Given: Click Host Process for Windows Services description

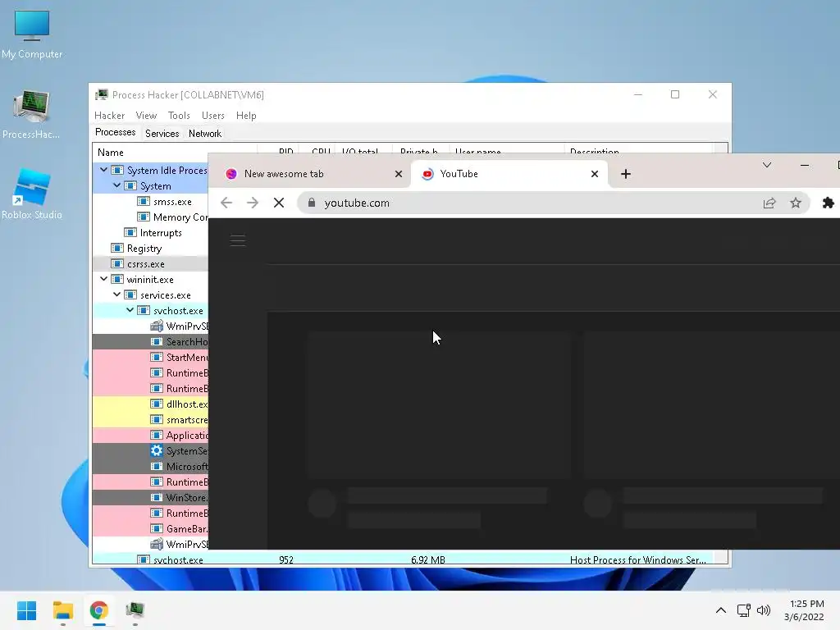Looking at the screenshot, I should click(637, 559).
